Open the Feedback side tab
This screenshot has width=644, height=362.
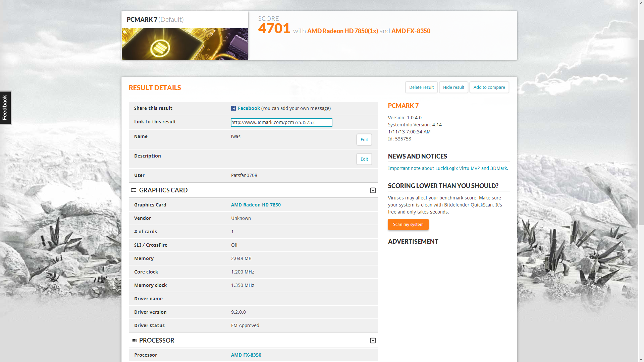(5, 108)
